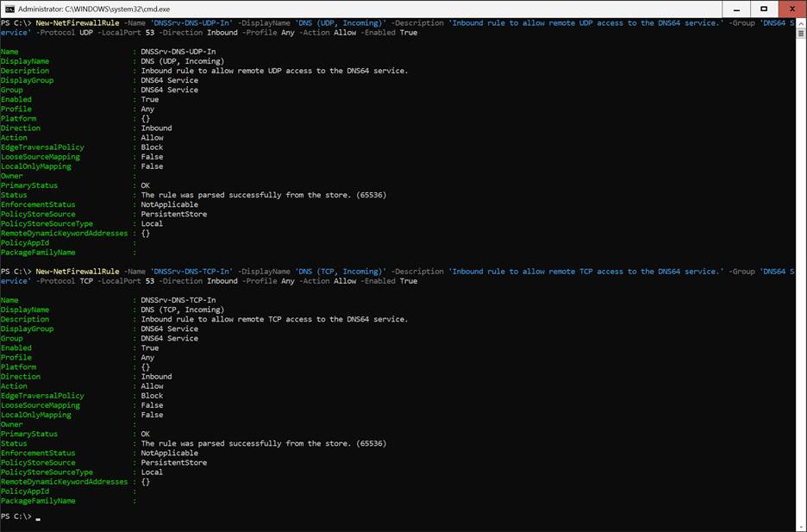This screenshot has width=807, height=532.
Task: Click RemoteDynamicKeywordAddresses label in TCP output
Action: point(64,482)
